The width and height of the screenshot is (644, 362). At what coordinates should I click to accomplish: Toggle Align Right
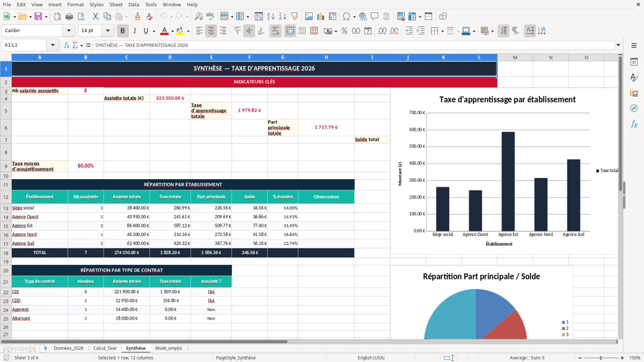(x=223, y=31)
